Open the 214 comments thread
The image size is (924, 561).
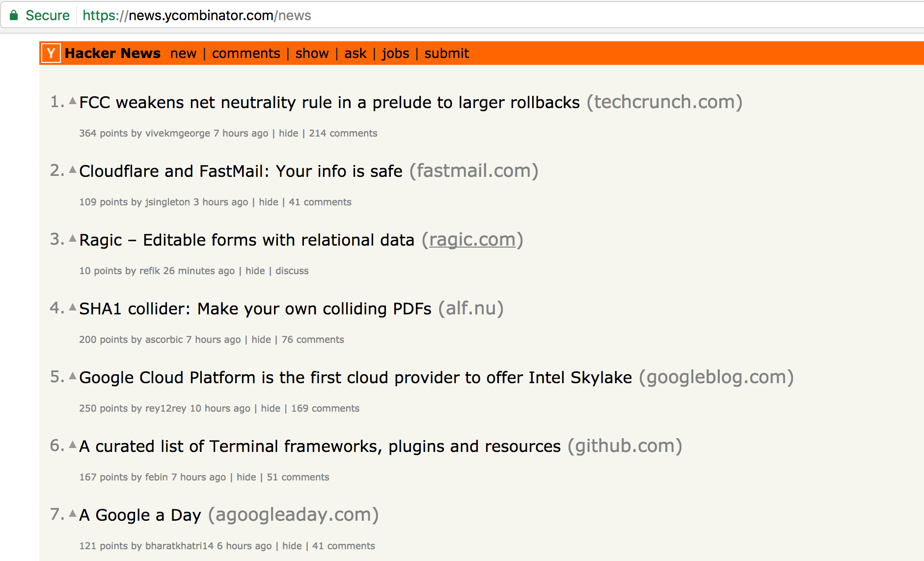343,133
